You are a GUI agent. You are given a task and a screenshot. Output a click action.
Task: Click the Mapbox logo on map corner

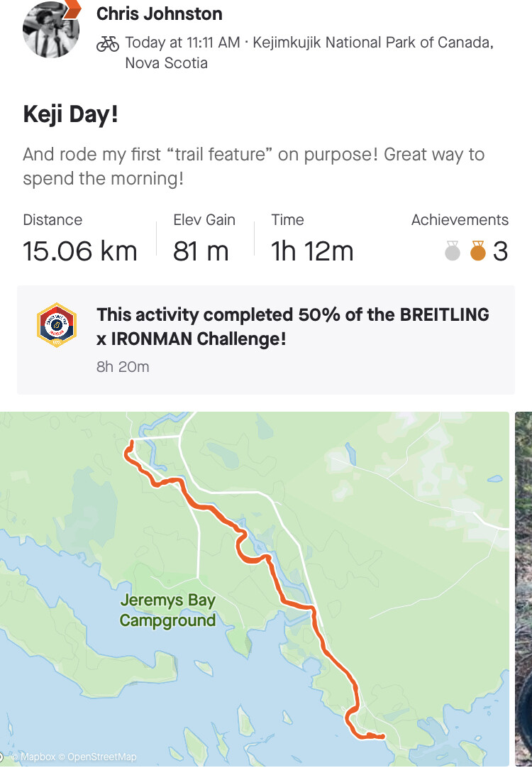(4, 757)
